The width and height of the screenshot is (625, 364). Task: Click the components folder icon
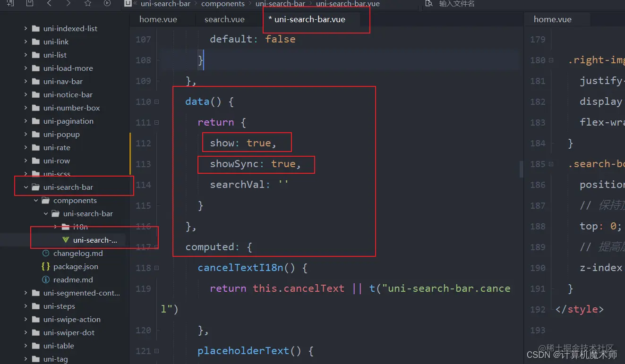coord(46,200)
